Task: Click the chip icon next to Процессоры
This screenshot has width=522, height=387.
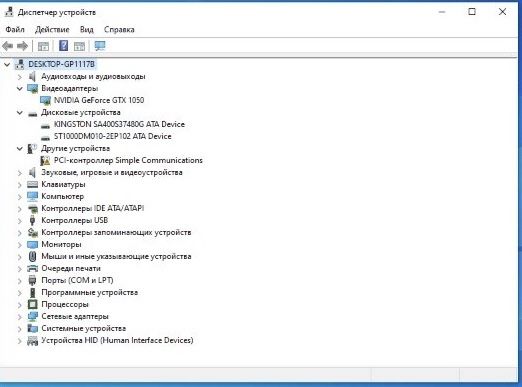Action: point(32,304)
